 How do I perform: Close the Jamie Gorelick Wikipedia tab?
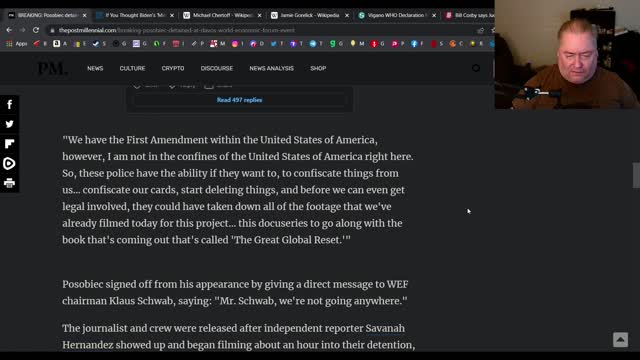tap(347, 16)
